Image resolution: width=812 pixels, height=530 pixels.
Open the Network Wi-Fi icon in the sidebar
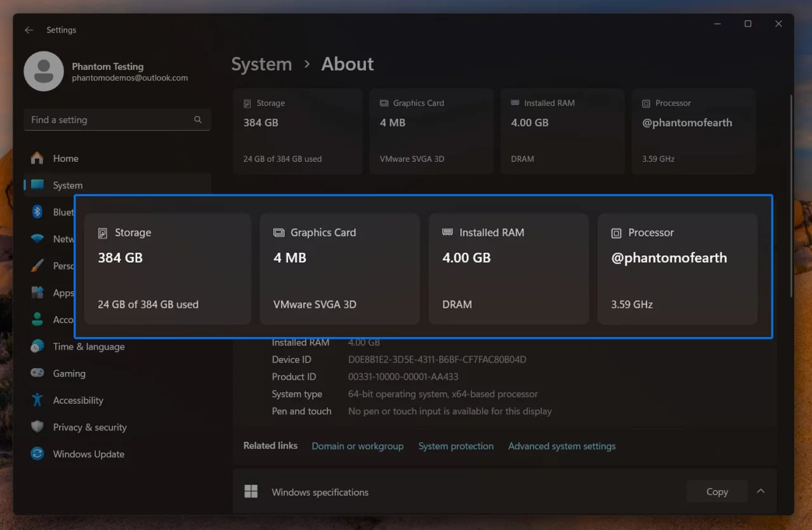37,239
